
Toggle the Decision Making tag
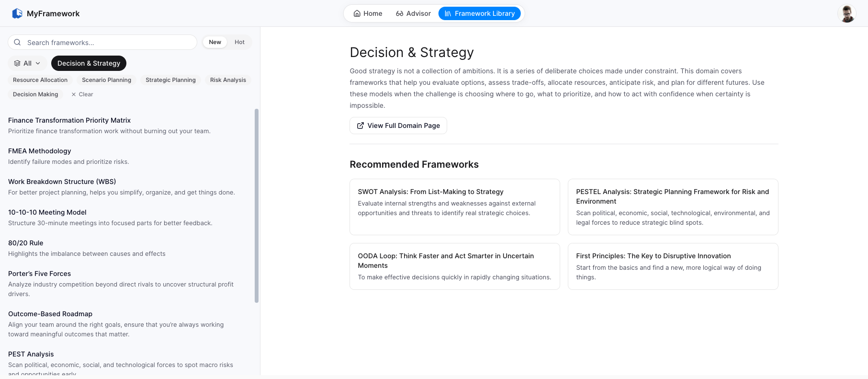(35, 94)
